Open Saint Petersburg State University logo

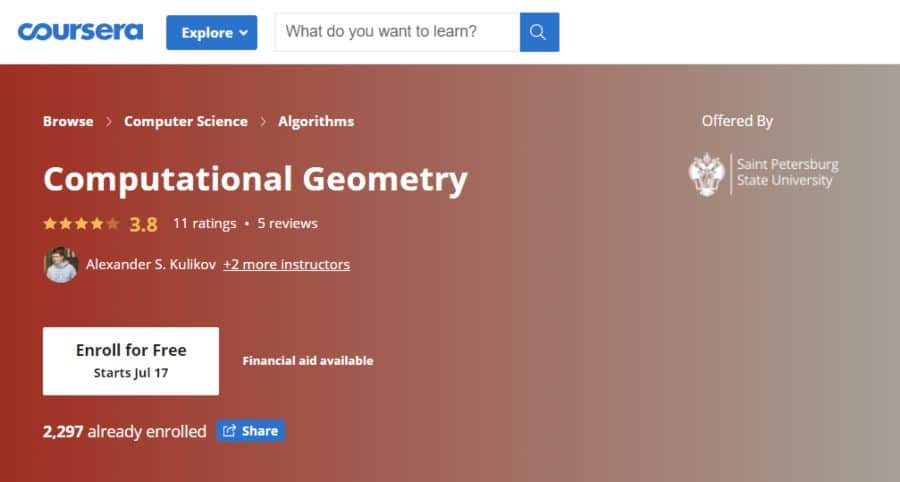click(x=763, y=174)
